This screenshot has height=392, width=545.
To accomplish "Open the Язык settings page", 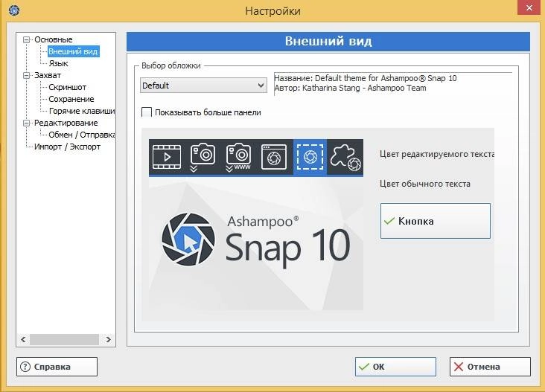I will point(58,63).
